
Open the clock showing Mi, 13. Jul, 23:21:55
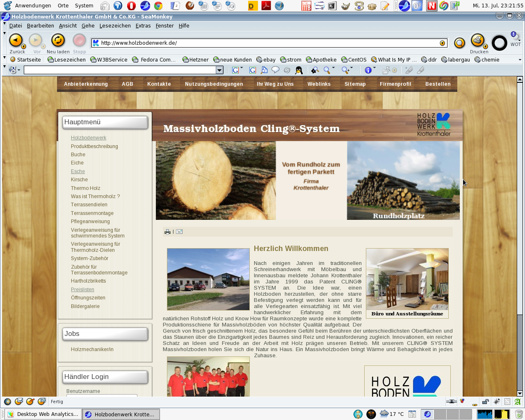point(498,6)
